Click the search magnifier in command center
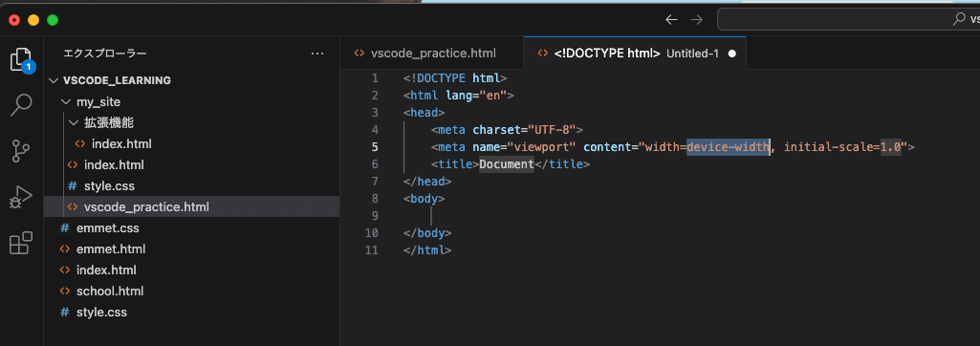Screen dimensions: 980x346 (x=959, y=19)
